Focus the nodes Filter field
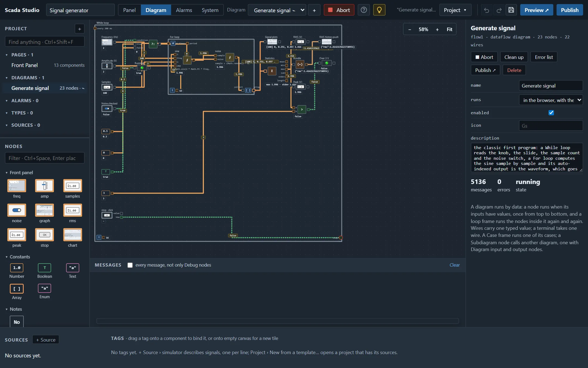The image size is (588, 368). point(45,158)
